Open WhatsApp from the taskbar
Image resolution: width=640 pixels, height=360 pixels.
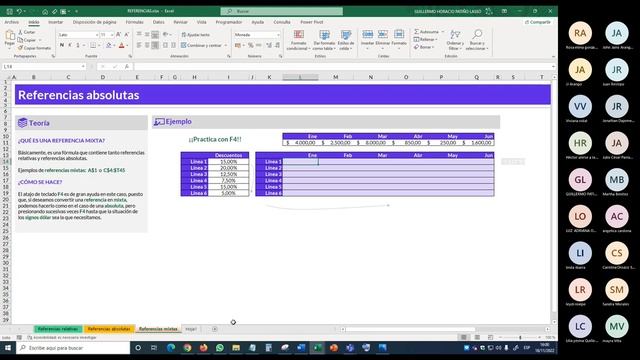[x=220, y=348]
